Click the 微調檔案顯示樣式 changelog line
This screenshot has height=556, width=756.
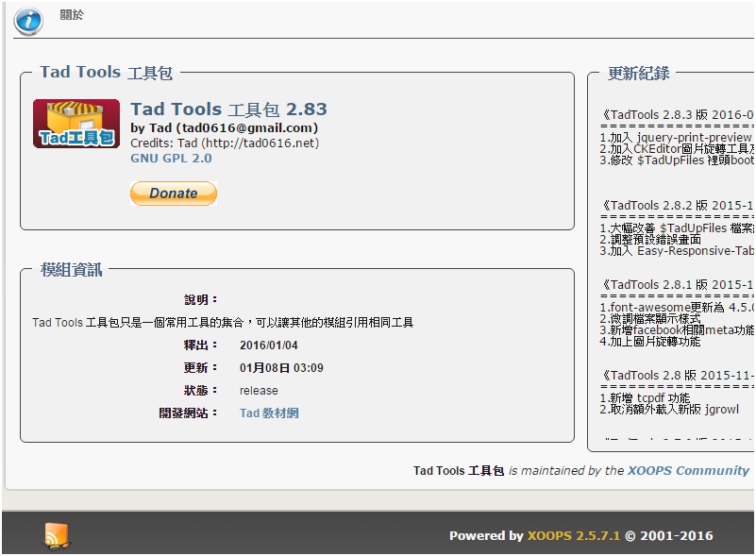[650, 319]
